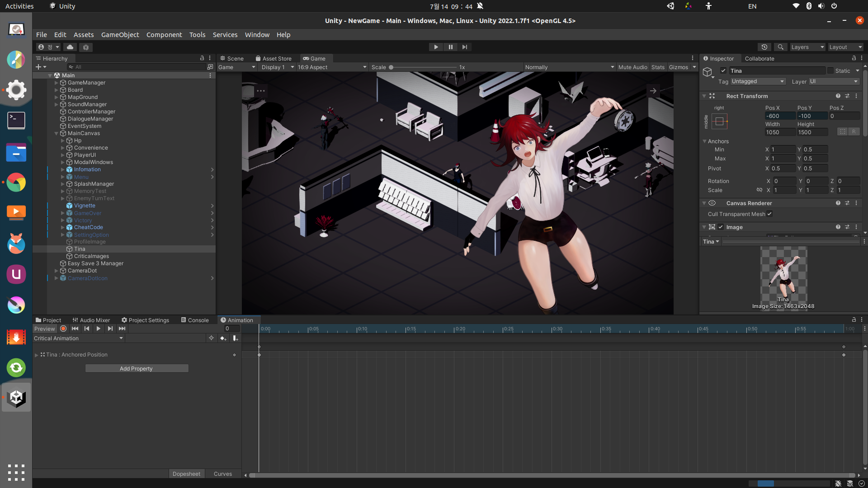Toggle Gizmos in Game view
The width and height of the screenshot is (868, 488).
(679, 67)
